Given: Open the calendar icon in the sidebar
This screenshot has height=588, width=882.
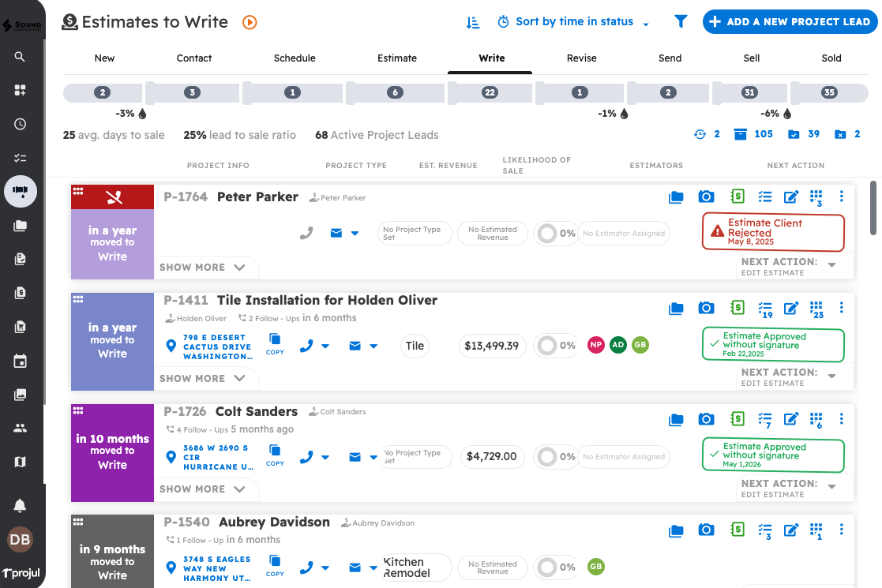Looking at the screenshot, I should [x=21, y=361].
